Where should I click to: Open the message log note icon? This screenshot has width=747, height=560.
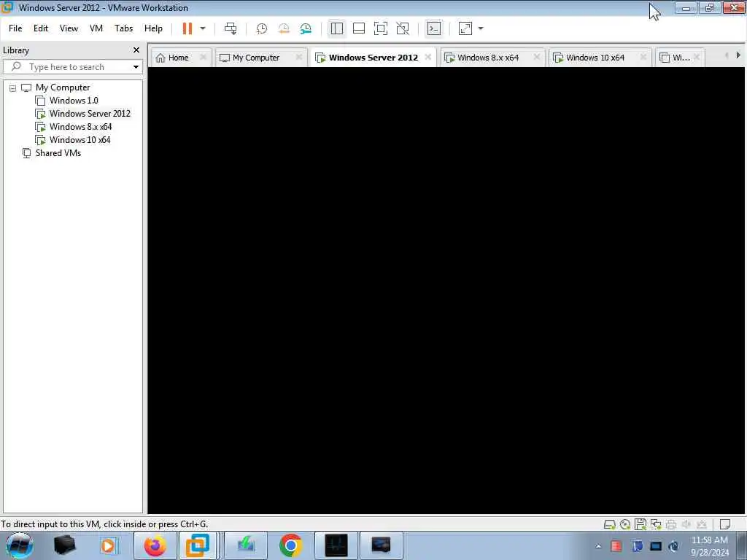(724, 525)
